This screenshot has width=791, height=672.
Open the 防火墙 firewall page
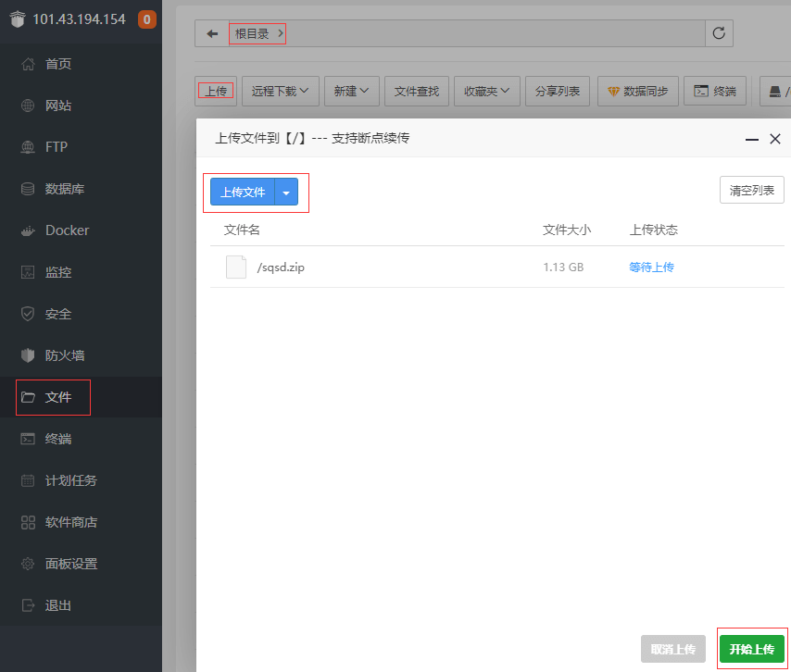[65, 355]
